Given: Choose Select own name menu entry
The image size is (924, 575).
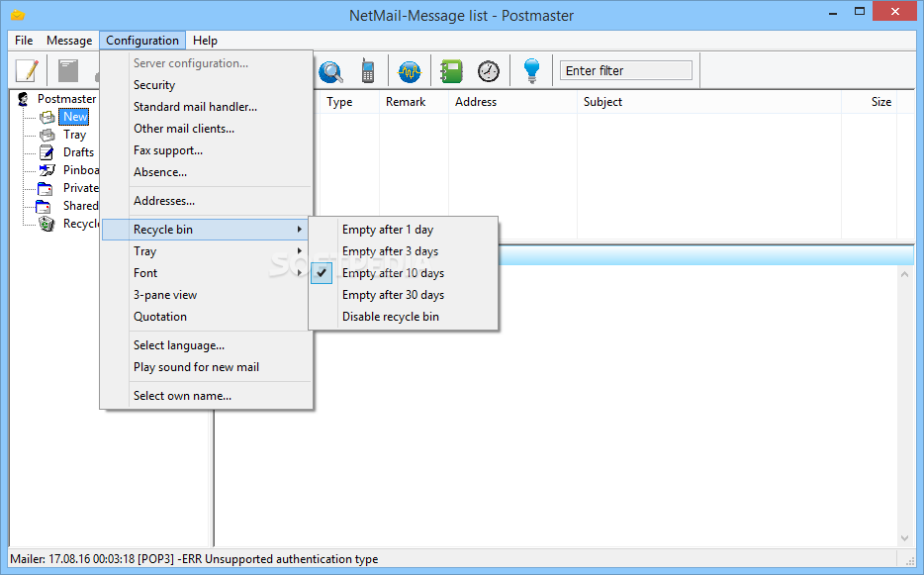Looking at the screenshot, I should click(206, 396).
